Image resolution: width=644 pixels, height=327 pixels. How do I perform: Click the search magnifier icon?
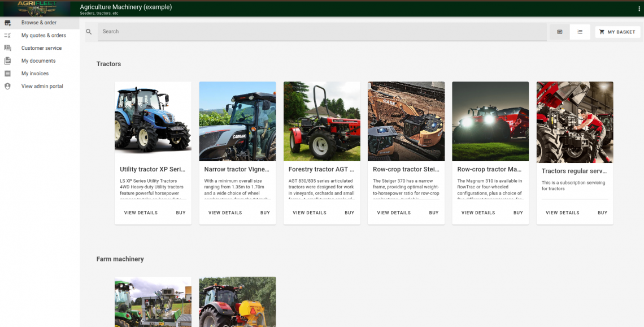tap(89, 32)
